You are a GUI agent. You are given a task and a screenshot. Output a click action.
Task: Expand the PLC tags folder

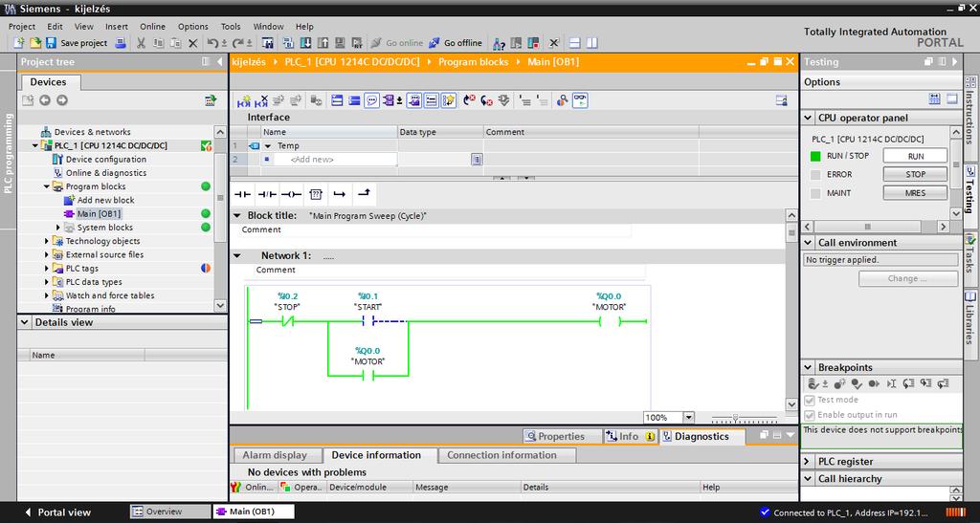point(46,269)
